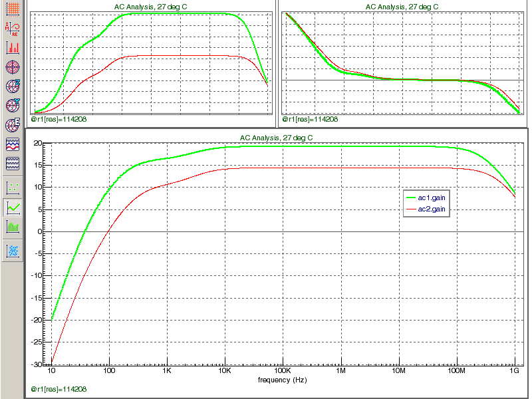Select the blue noise scatter plot icon
The width and height of the screenshot is (532, 399).
pos(13,251)
